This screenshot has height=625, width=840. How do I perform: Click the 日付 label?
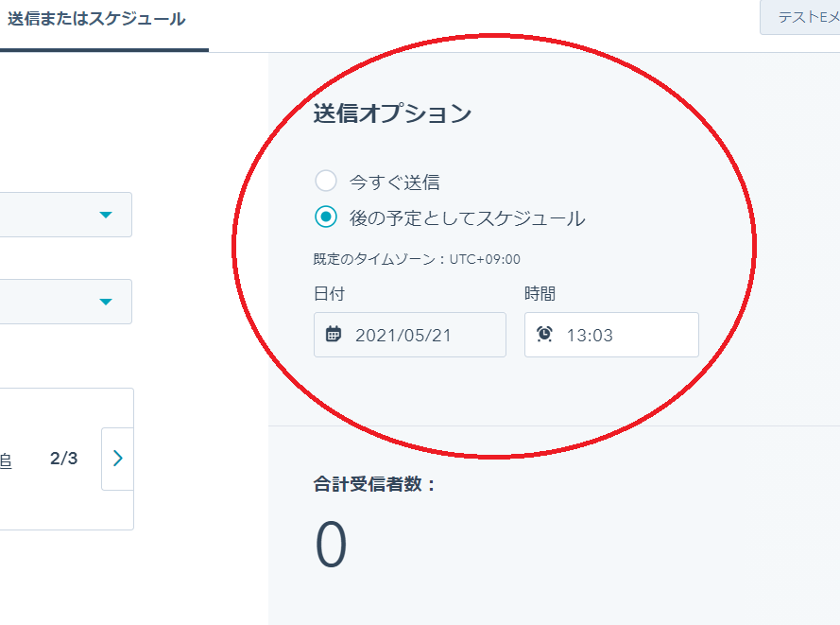tap(329, 294)
